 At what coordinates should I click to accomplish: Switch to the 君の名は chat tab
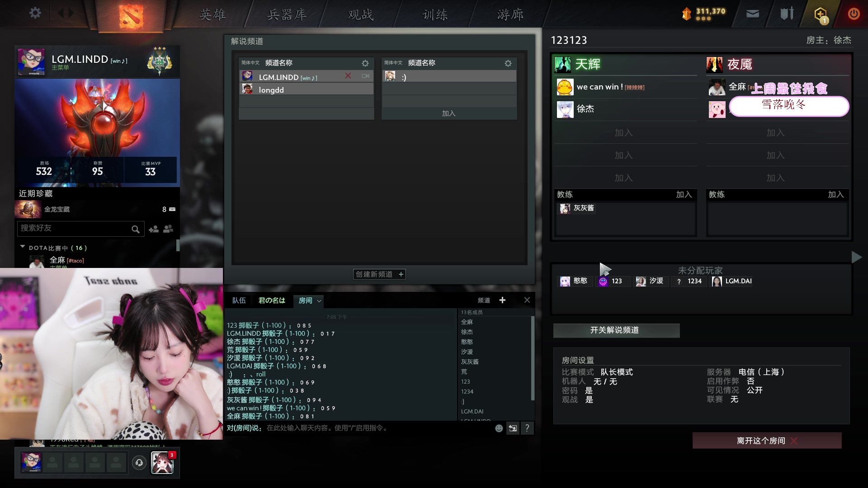pyautogui.click(x=272, y=300)
